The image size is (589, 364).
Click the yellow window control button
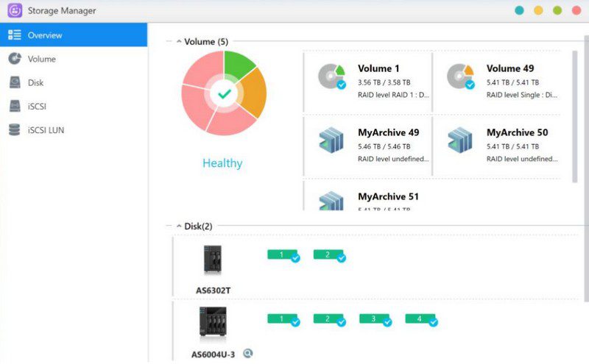coord(538,10)
